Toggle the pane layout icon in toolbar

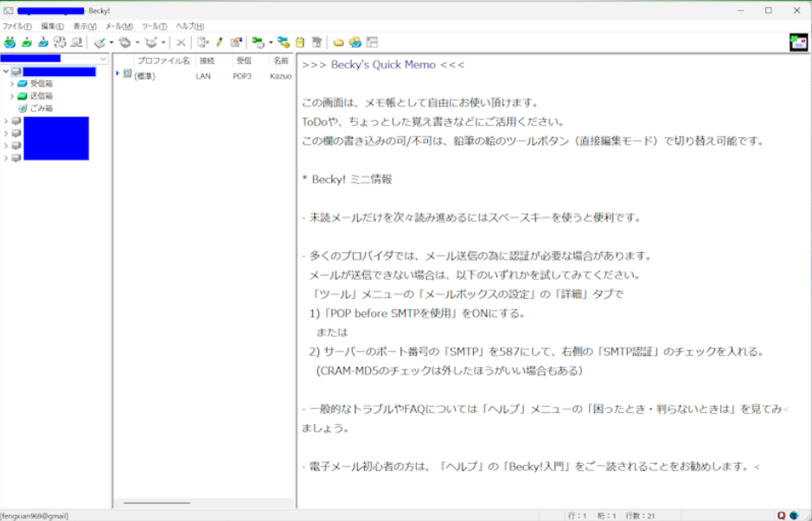tap(372, 42)
